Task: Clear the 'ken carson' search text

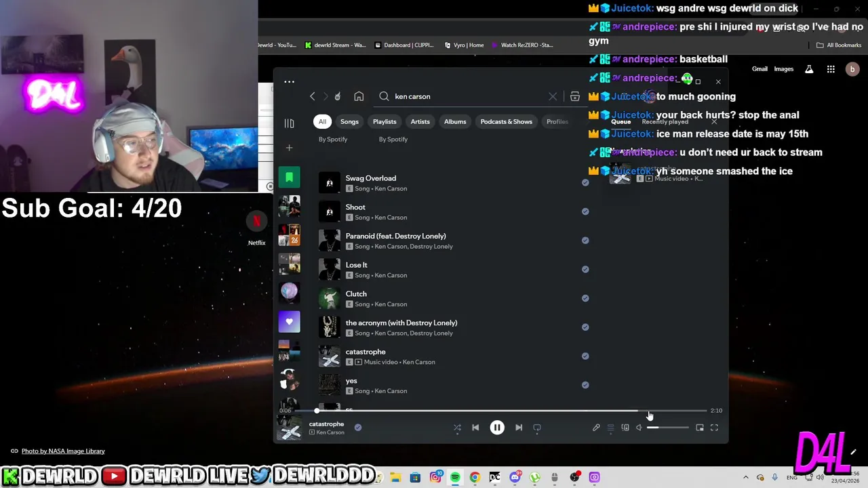Action: 553,96
